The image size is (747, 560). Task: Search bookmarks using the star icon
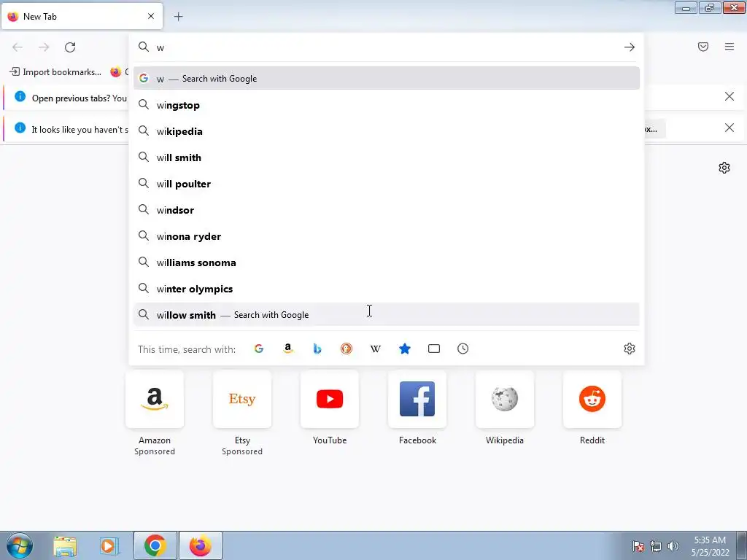click(x=404, y=349)
